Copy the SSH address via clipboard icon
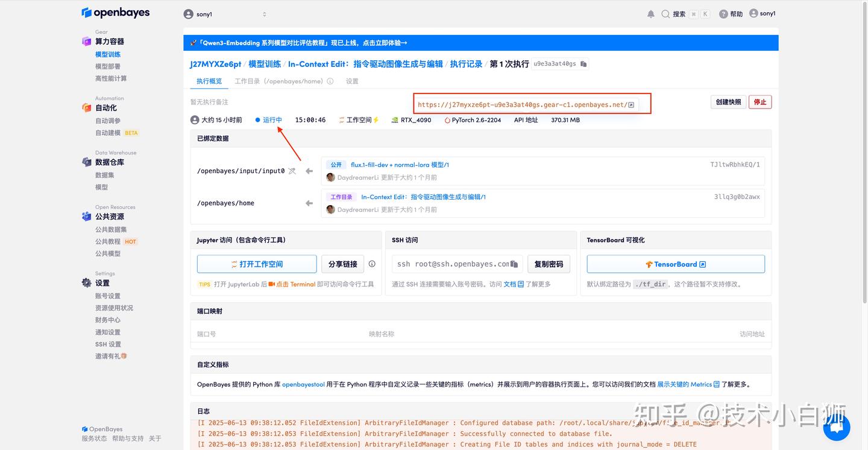 513,264
